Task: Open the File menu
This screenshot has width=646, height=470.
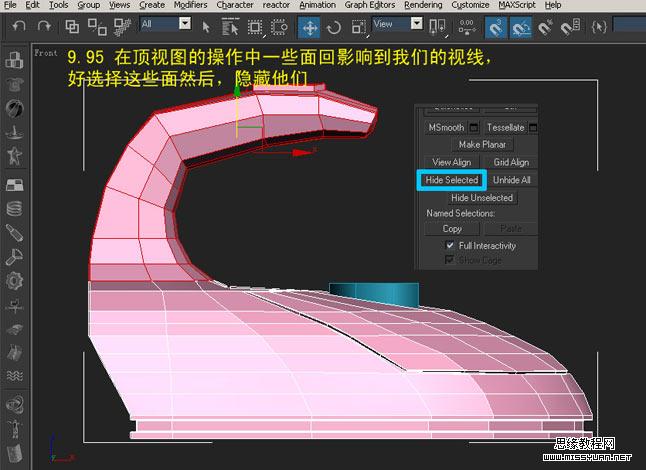Action: pos(10,5)
